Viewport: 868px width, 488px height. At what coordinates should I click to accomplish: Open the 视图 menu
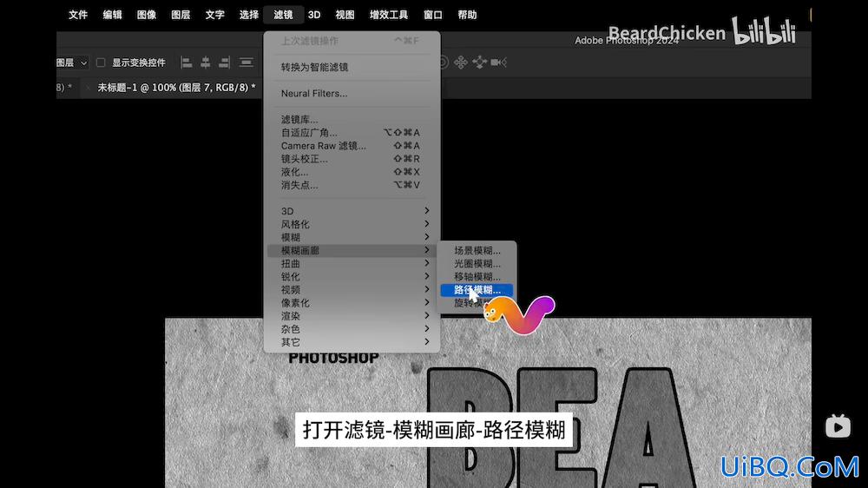click(x=345, y=15)
